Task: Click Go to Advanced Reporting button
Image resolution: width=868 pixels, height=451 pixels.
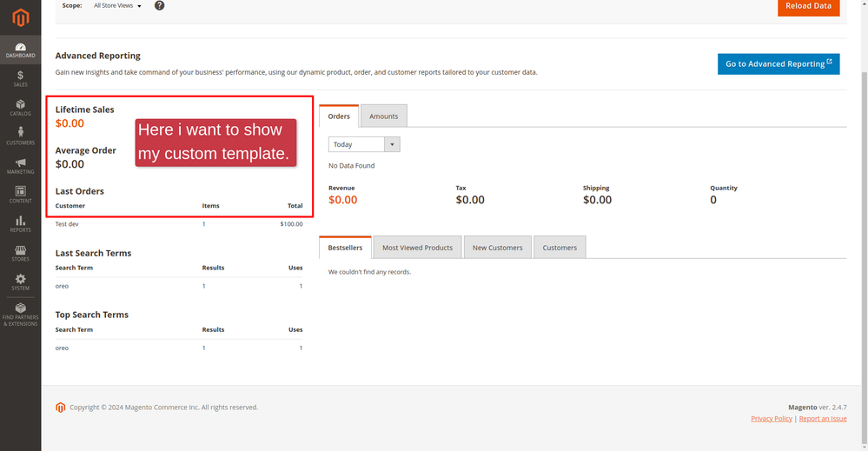Action: pyautogui.click(x=778, y=63)
